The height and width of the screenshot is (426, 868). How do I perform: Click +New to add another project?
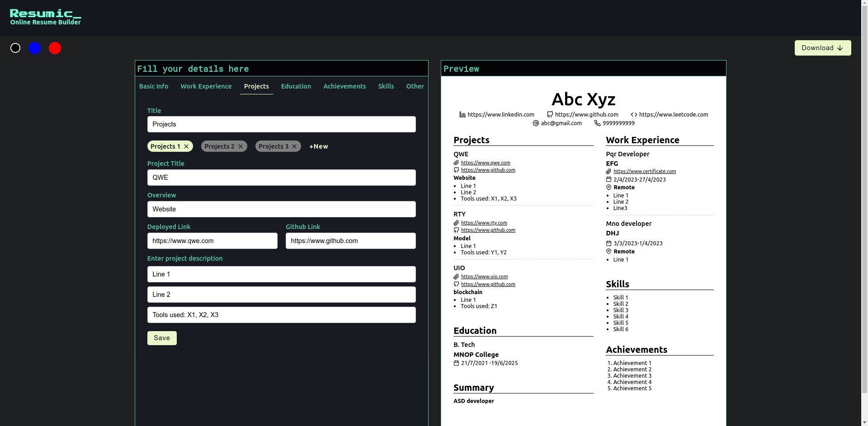(318, 146)
